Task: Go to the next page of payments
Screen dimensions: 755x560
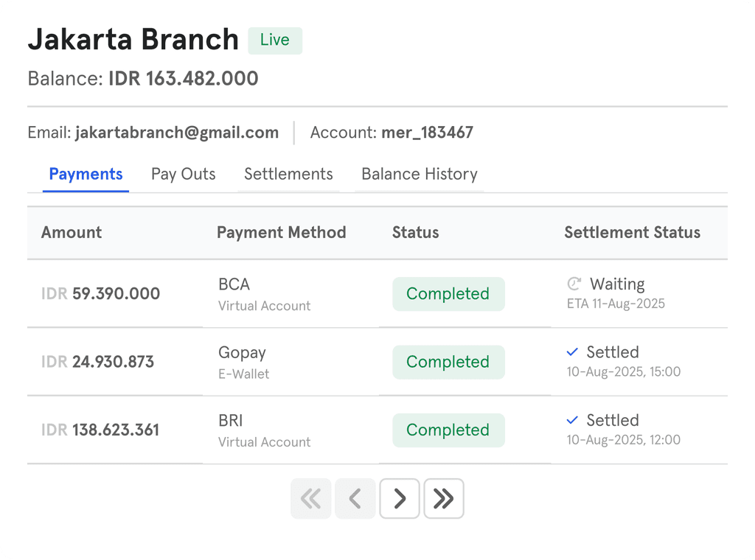Action: 399,498
